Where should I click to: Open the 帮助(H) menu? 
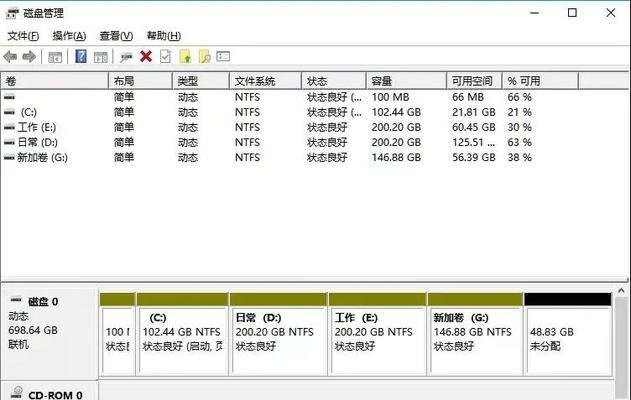click(164, 36)
